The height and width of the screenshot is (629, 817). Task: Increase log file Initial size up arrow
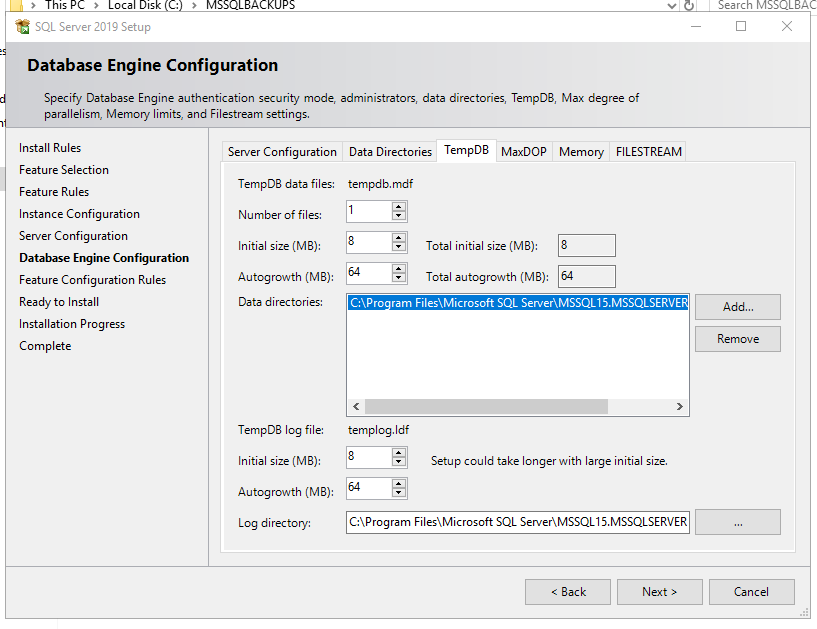coord(399,453)
